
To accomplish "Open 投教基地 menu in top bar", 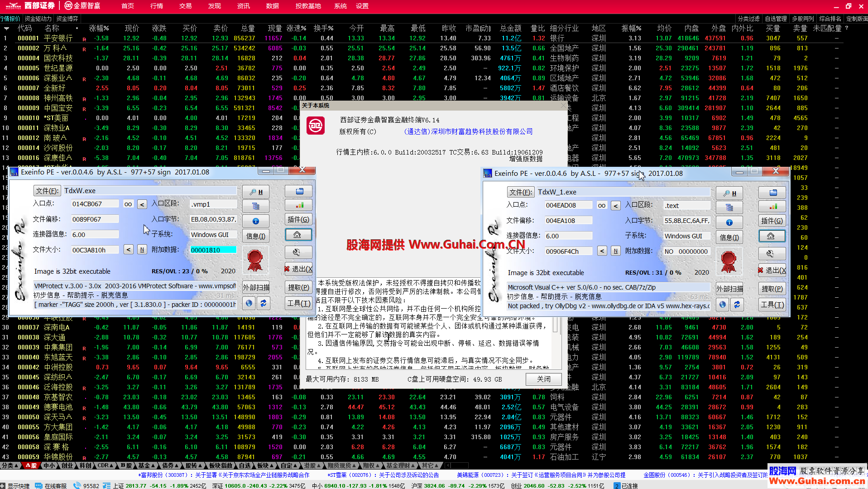I will click(308, 6).
